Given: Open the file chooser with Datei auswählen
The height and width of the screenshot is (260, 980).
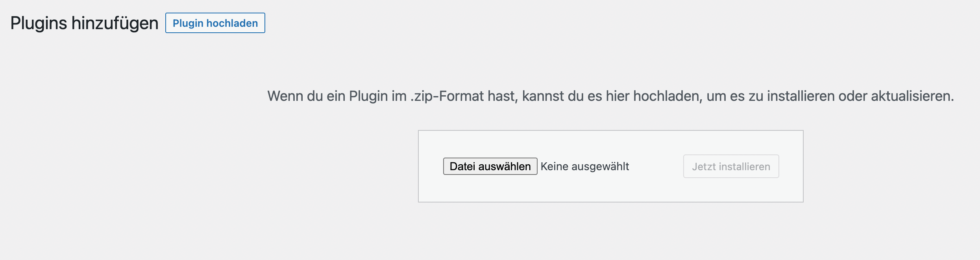Looking at the screenshot, I should pyautogui.click(x=490, y=167).
